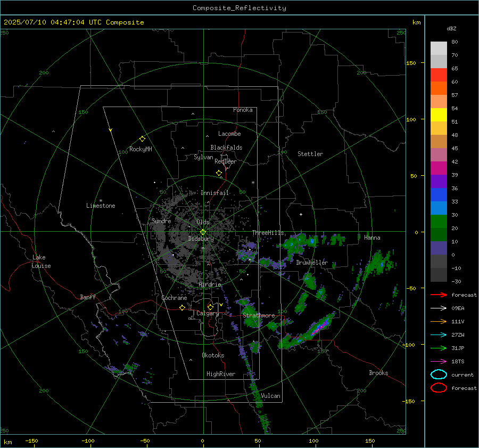
Task: Select the Okotoks label
Action: (x=213, y=355)
